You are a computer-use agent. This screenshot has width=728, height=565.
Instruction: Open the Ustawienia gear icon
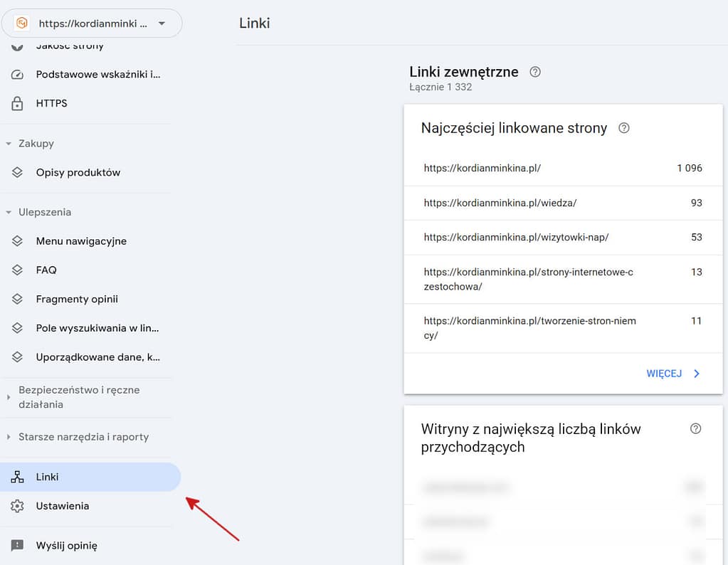[x=17, y=506]
